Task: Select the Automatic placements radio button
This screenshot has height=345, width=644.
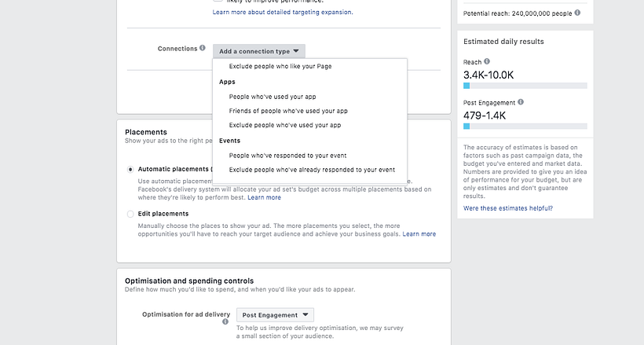Action: pos(130,170)
